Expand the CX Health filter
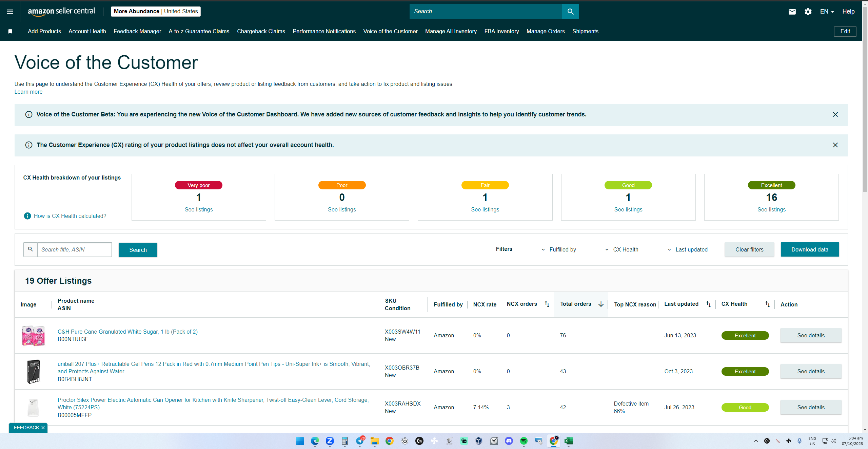Viewport: 868px width, 449px height. (x=622, y=249)
